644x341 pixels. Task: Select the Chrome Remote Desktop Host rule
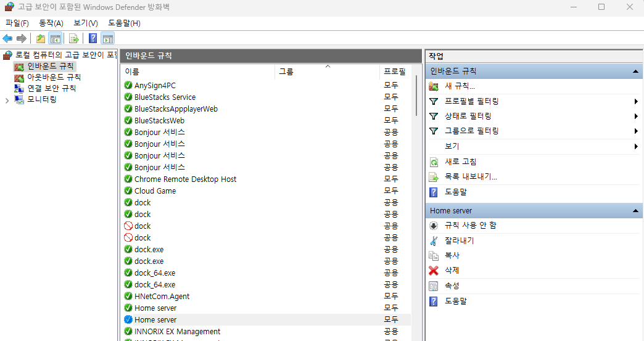tap(185, 179)
